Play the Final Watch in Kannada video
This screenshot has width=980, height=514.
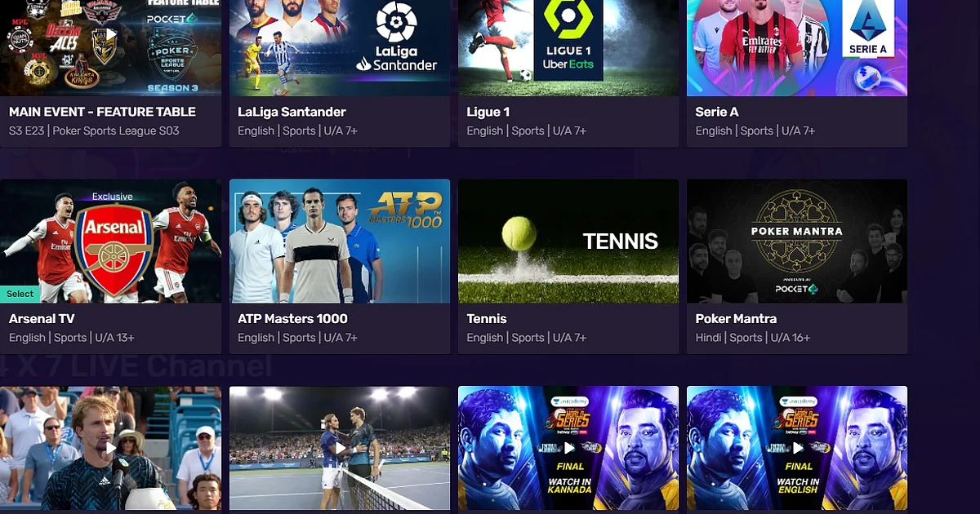pos(568,448)
